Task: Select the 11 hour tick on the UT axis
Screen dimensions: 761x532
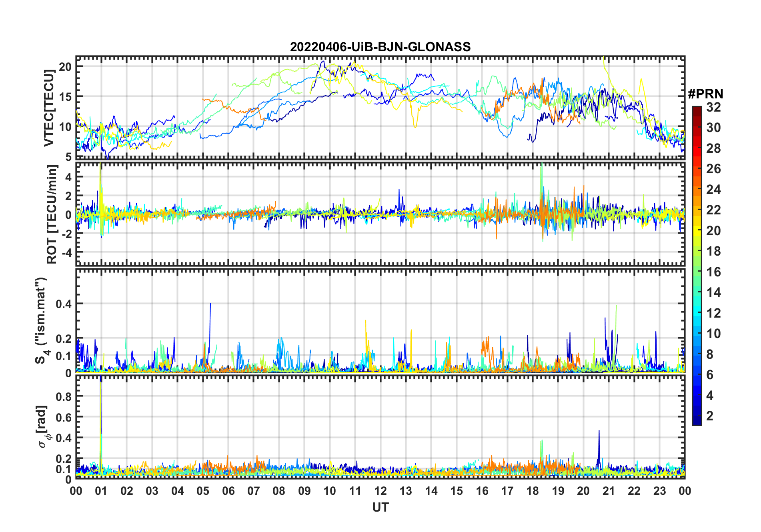Action: click(x=355, y=491)
